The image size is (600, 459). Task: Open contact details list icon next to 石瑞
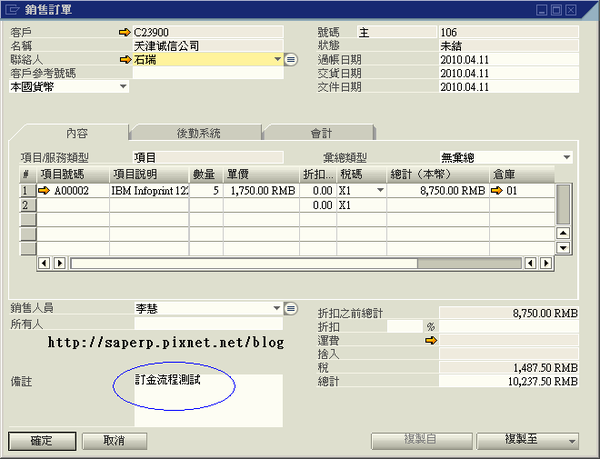[291, 60]
